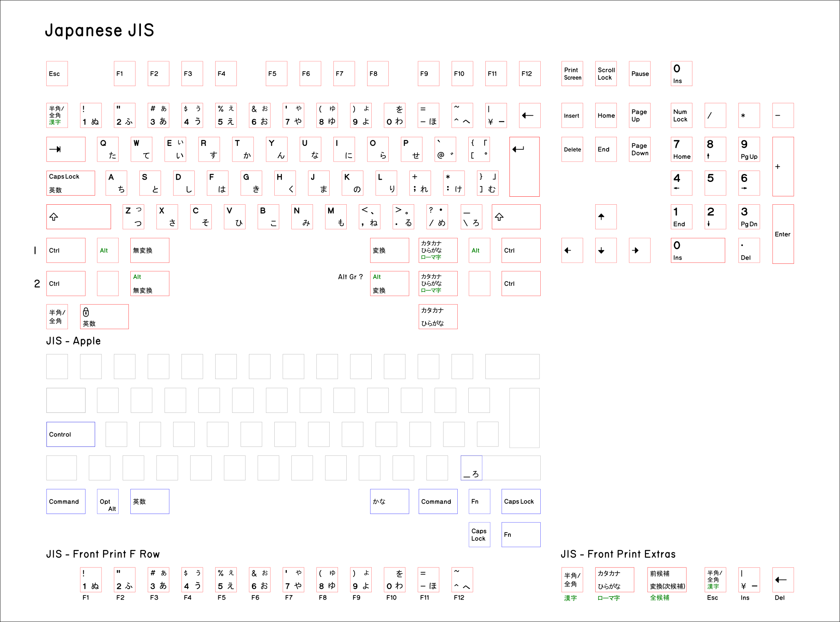Select the F10 function key
840x622 pixels.
(x=461, y=74)
